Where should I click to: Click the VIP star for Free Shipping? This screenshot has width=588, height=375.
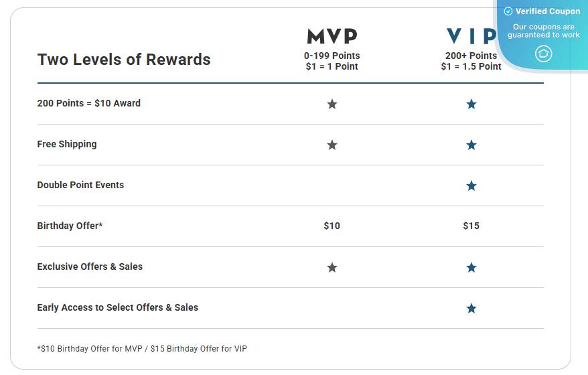(x=471, y=145)
